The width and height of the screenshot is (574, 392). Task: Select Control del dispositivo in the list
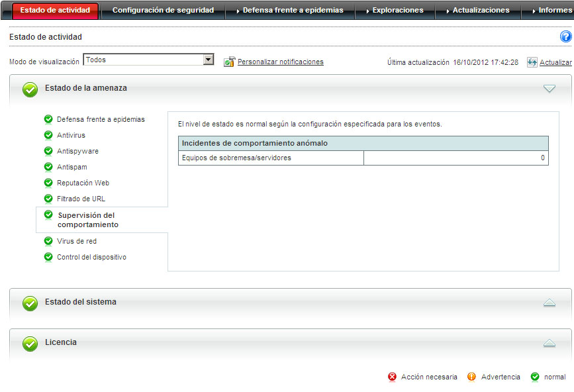(x=91, y=257)
